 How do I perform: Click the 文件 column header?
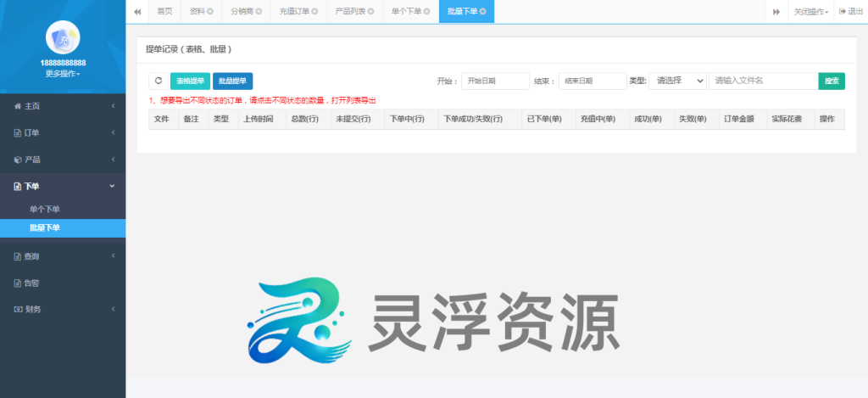click(x=162, y=119)
